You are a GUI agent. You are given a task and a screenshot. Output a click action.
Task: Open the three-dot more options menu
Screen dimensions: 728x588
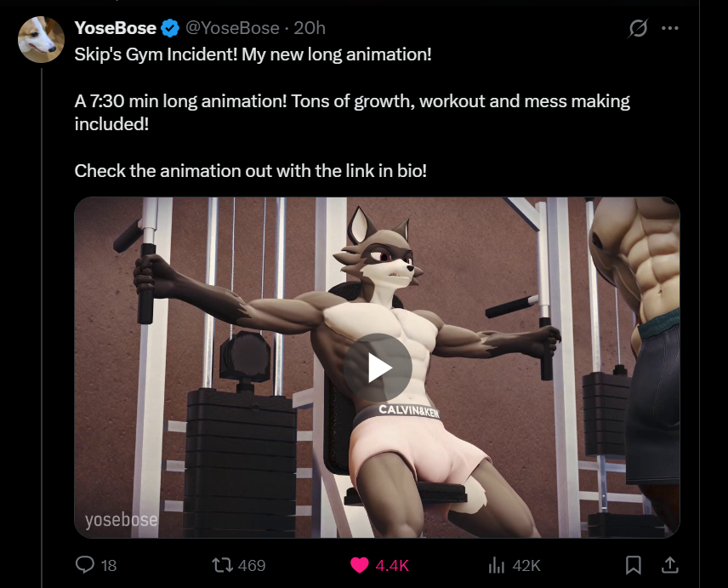(669, 28)
